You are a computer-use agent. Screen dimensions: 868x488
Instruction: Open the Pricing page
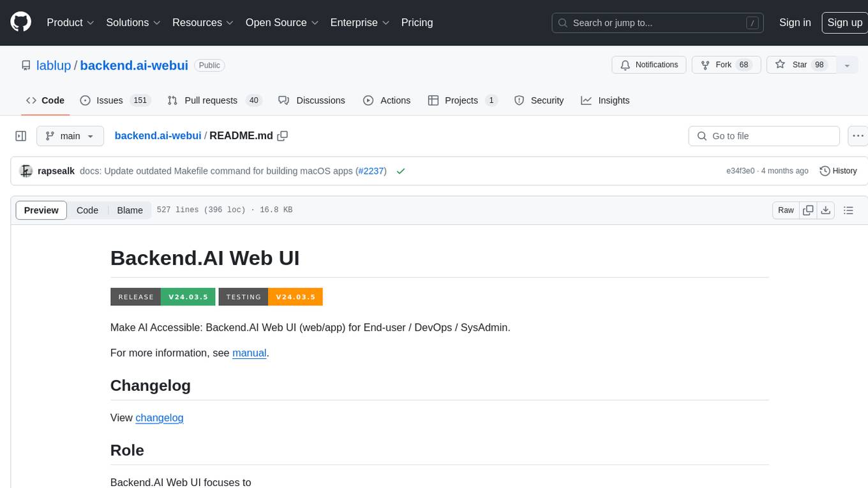coord(417,22)
